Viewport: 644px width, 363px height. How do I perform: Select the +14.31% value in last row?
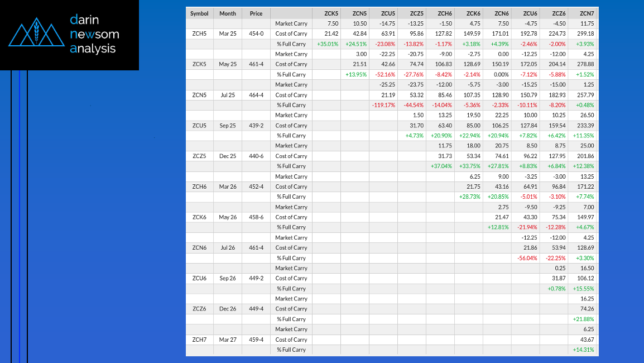[x=584, y=350]
